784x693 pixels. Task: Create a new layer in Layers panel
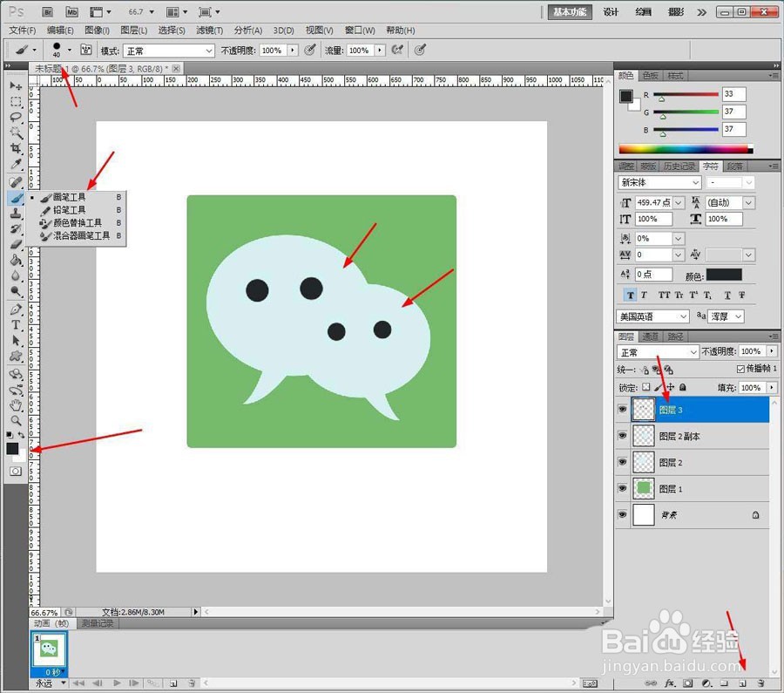coord(742,683)
